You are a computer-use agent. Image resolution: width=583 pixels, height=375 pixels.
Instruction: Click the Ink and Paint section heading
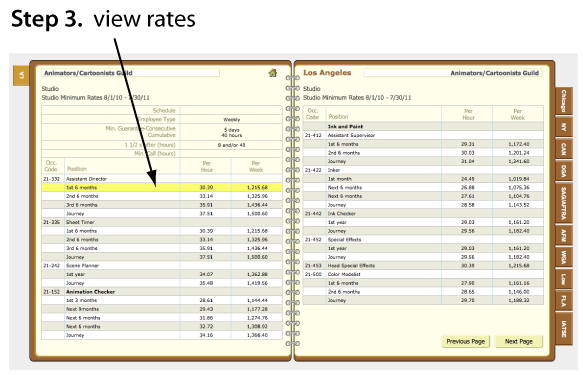pos(345,126)
